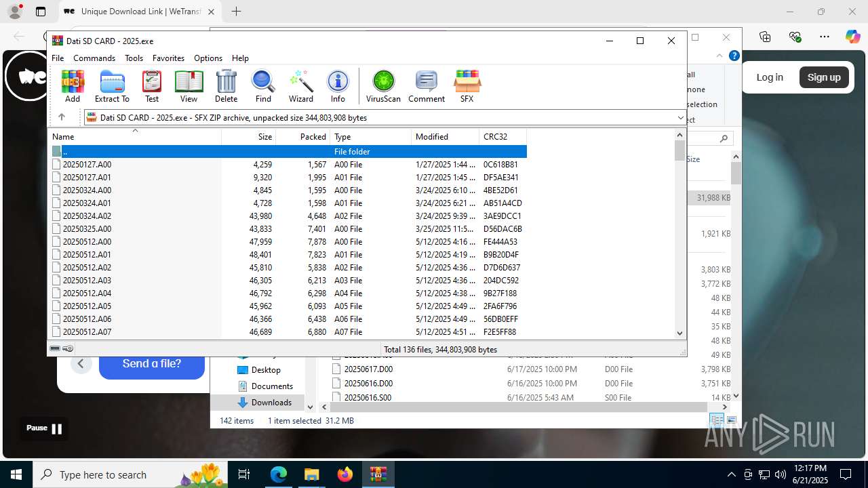868x488 pixels.
Task: Sort by the CRC32 column header
Action: click(x=503, y=136)
